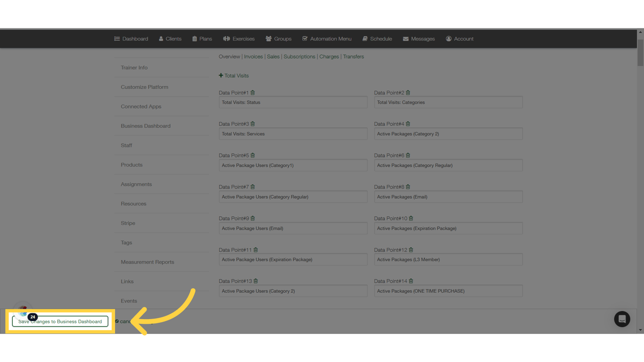View the Sales link
Screen dimensions: 644x362
tap(273, 57)
